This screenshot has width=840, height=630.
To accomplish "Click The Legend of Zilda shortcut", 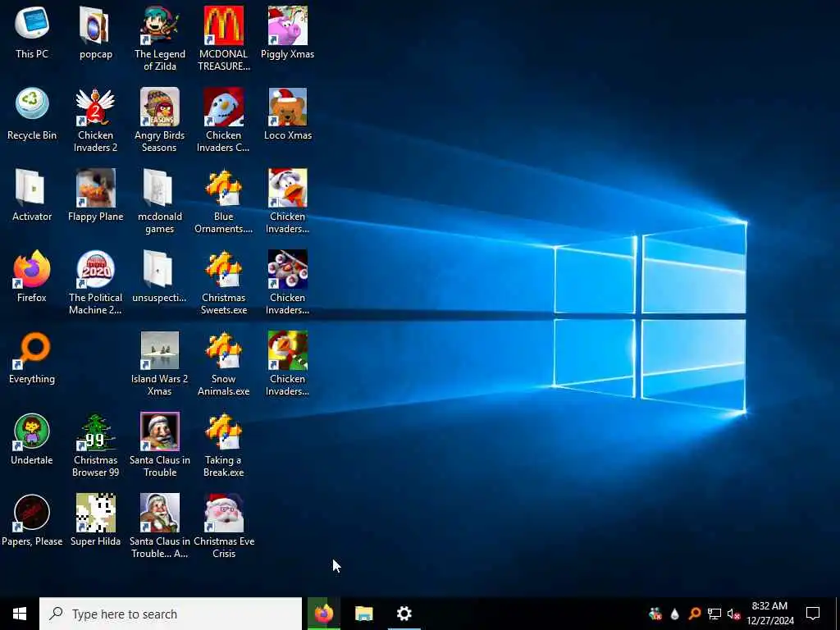I will (160, 25).
